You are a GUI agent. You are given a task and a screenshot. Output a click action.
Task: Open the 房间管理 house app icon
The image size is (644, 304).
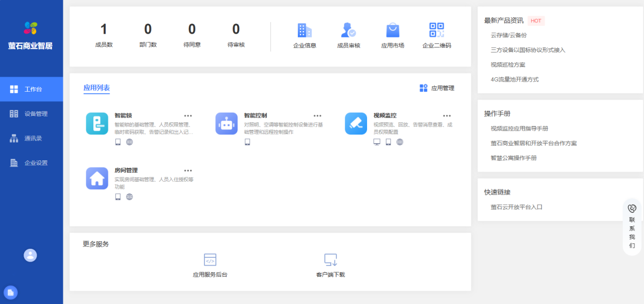[x=97, y=178]
